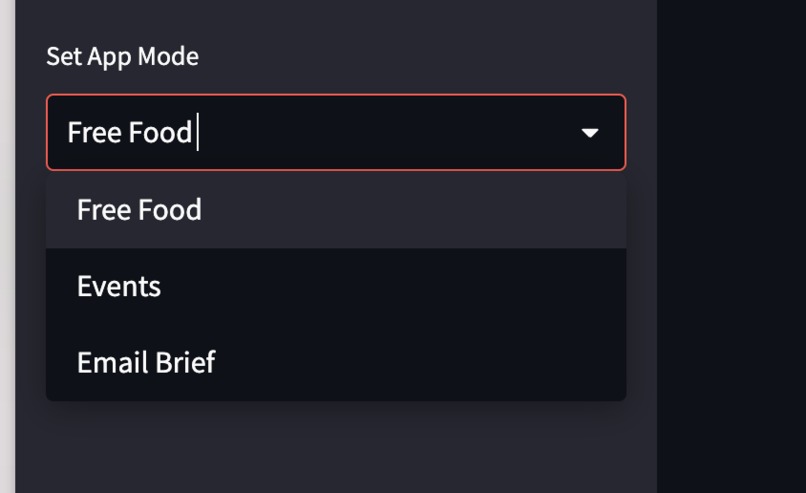This screenshot has width=806, height=493.
Task: Choose the Email Brief option
Action: coord(336,362)
